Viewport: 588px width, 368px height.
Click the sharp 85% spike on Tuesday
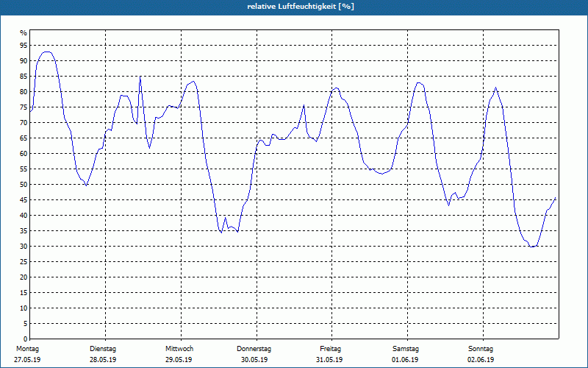tap(140, 77)
